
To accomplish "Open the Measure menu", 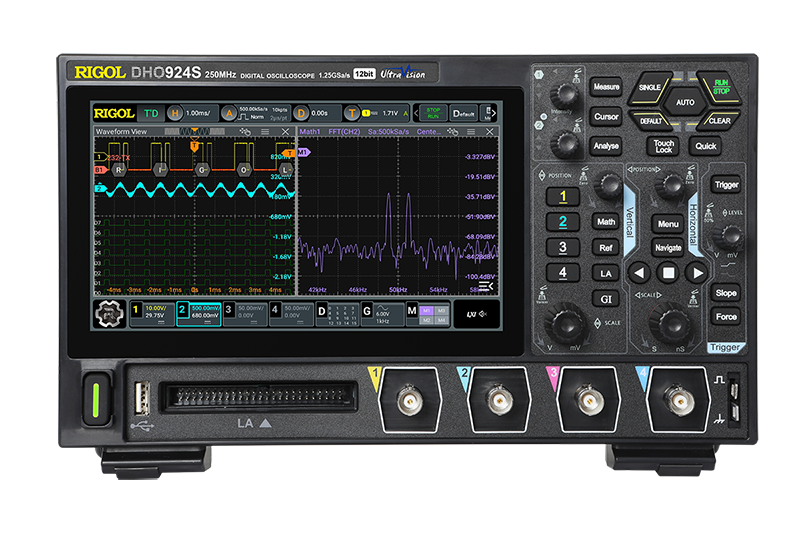I will 606,88.
